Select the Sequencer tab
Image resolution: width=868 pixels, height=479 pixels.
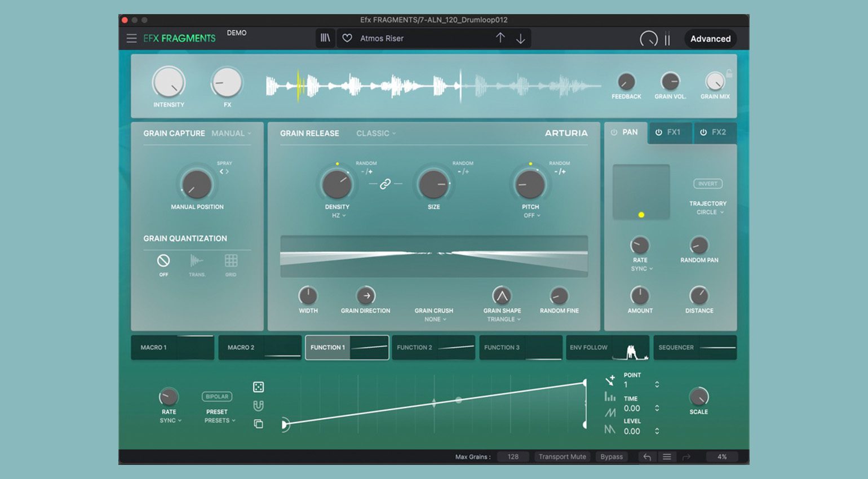695,347
